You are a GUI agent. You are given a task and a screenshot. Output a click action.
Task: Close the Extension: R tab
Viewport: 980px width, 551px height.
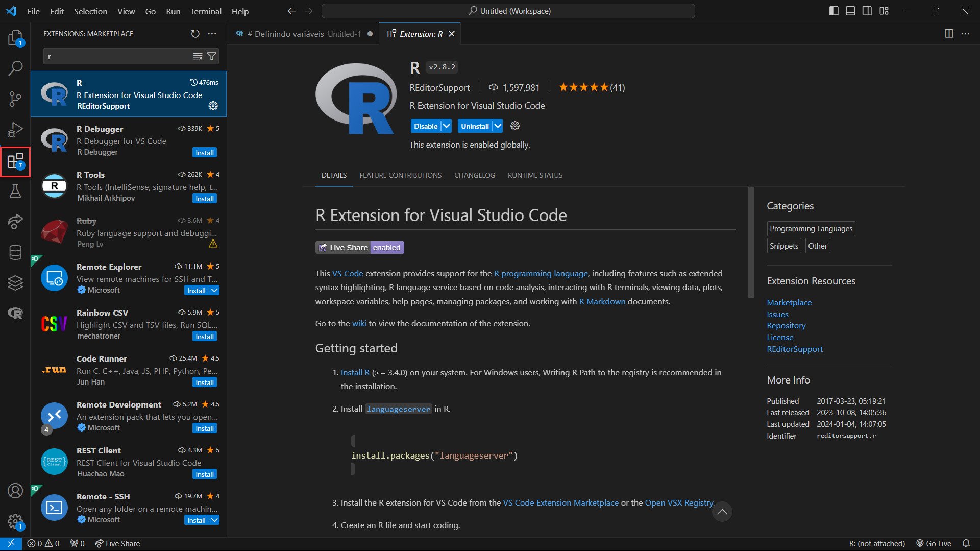pos(452,34)
